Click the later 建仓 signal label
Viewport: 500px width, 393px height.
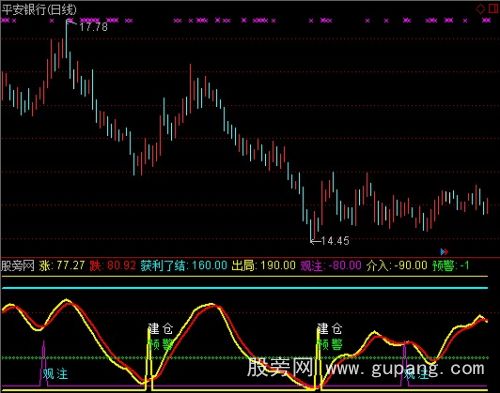(330, 329)
